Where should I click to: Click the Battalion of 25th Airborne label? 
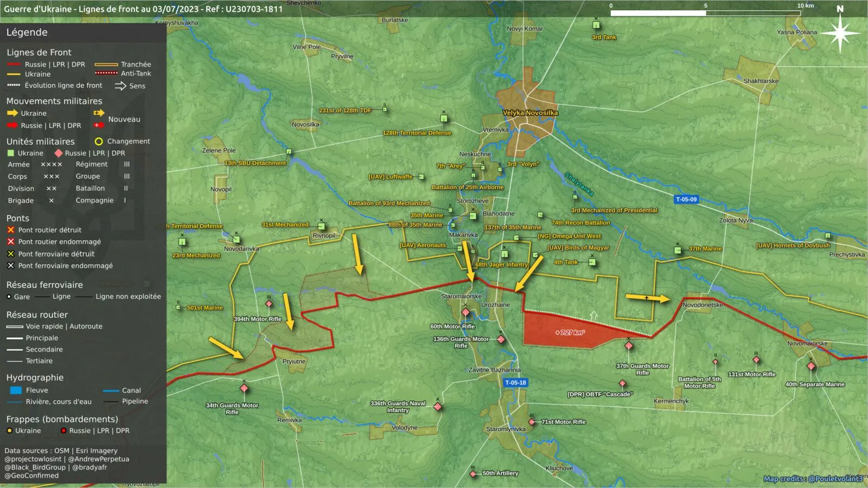(x=468, y=188)
